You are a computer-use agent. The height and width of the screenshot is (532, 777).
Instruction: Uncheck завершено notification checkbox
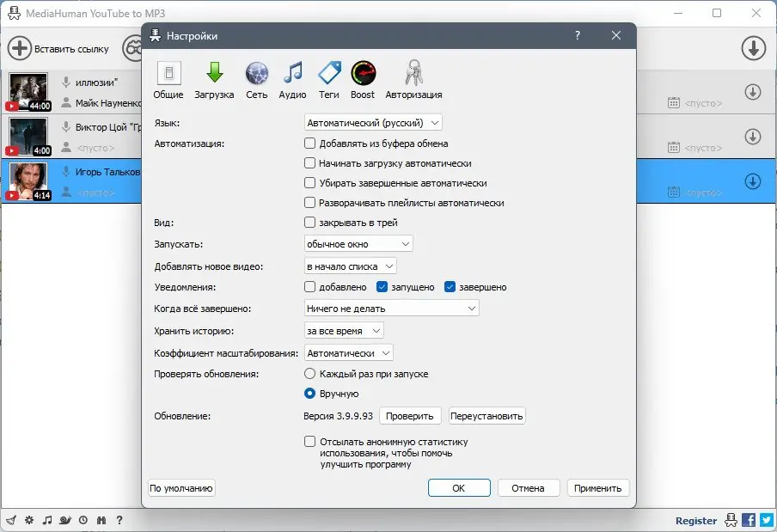point(450,287)
